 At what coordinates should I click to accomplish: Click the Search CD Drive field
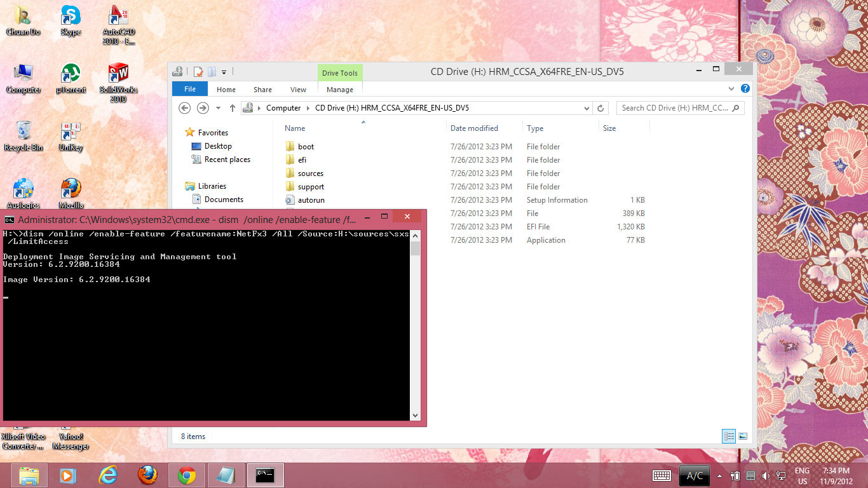click(680, 108)
